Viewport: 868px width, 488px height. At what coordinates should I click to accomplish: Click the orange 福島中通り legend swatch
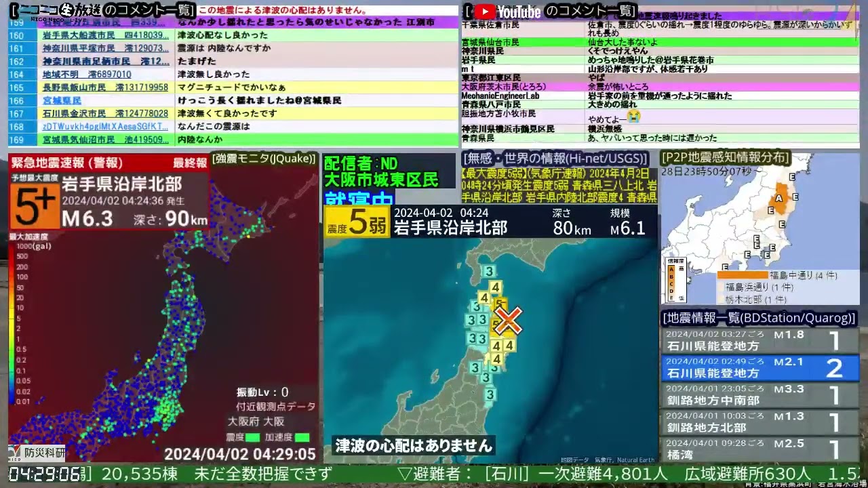pyautogui.click(x=741, y=275)
